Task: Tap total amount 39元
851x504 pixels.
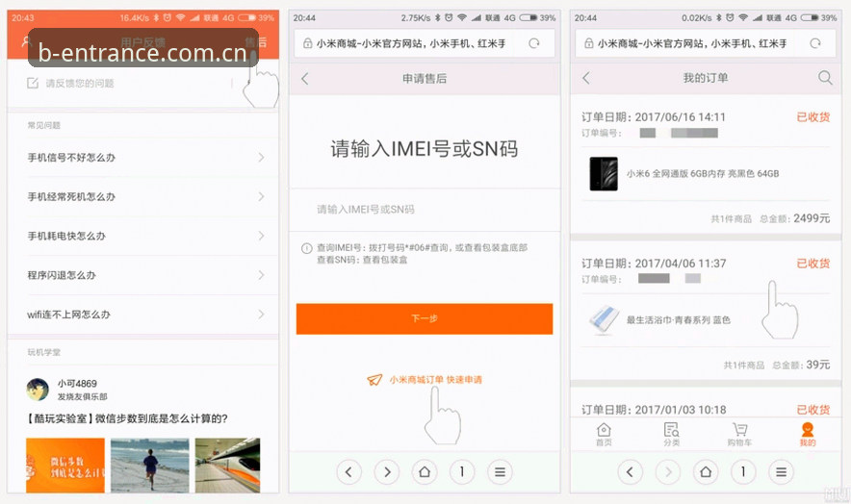Action: tap(818, 365)
